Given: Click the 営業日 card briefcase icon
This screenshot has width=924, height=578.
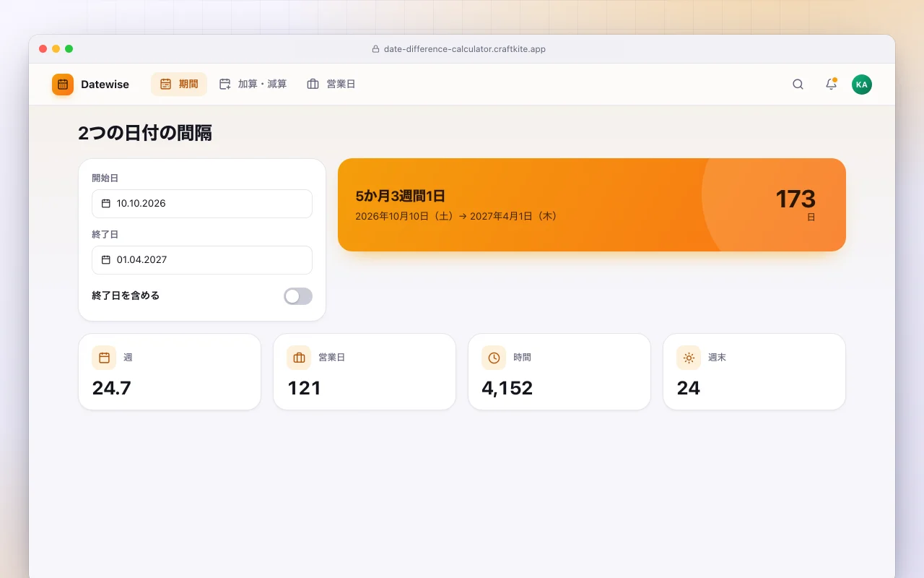Looking at the screenshot, I should point(299,358).
